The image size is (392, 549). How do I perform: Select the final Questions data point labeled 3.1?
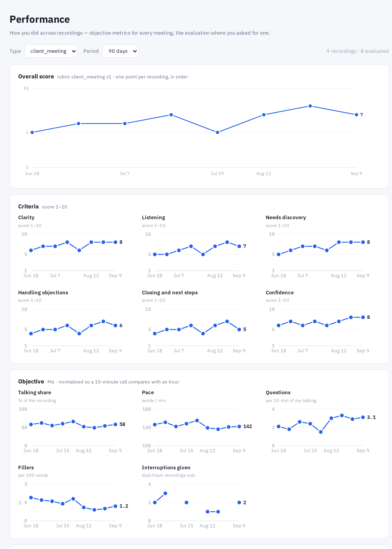point(363,417)
